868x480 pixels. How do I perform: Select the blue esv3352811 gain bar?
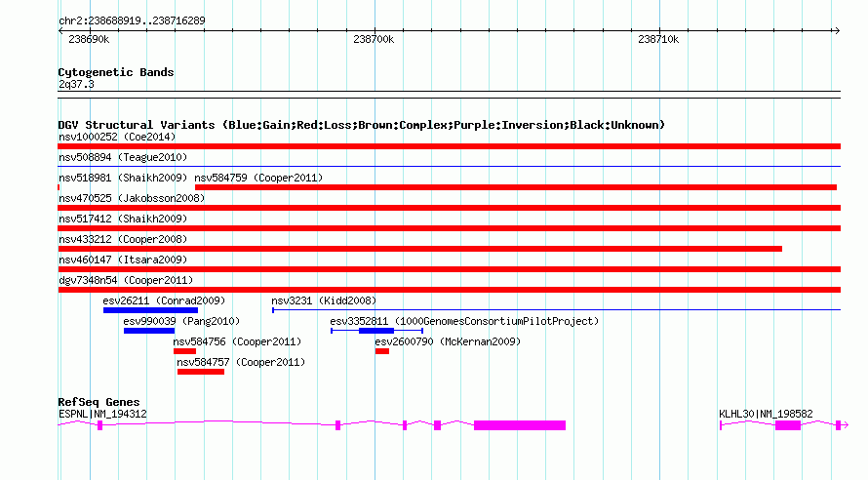click(376, 331)
